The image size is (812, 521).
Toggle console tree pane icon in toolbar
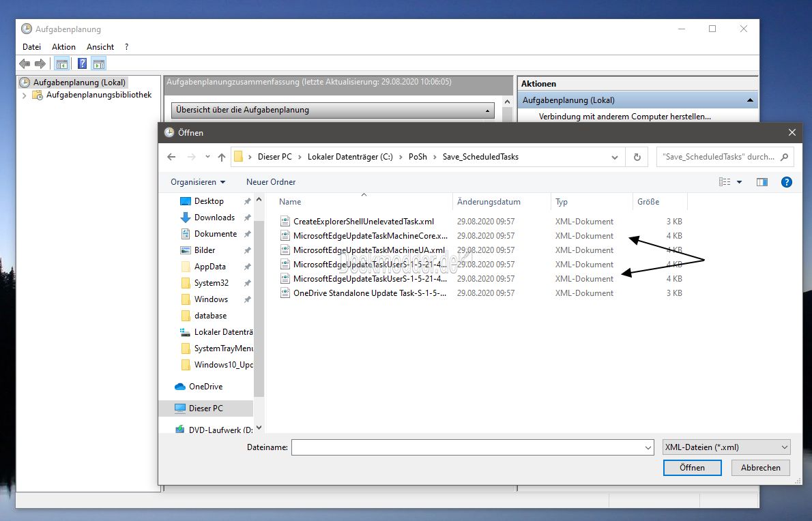tap(61, 64)
